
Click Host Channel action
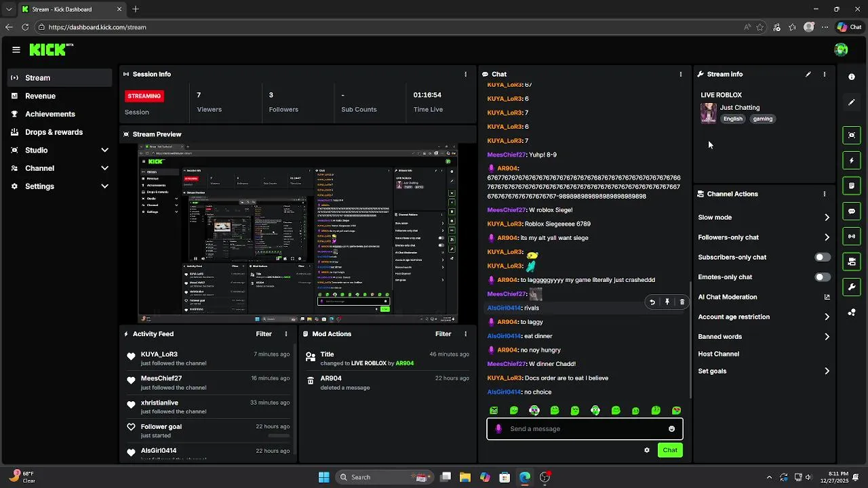(719, 354)
